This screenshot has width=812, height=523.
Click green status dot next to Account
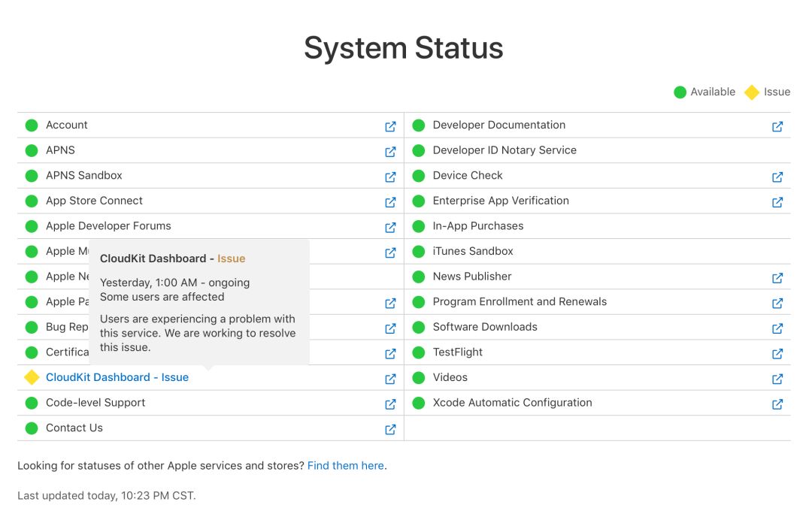click(32, 125)
